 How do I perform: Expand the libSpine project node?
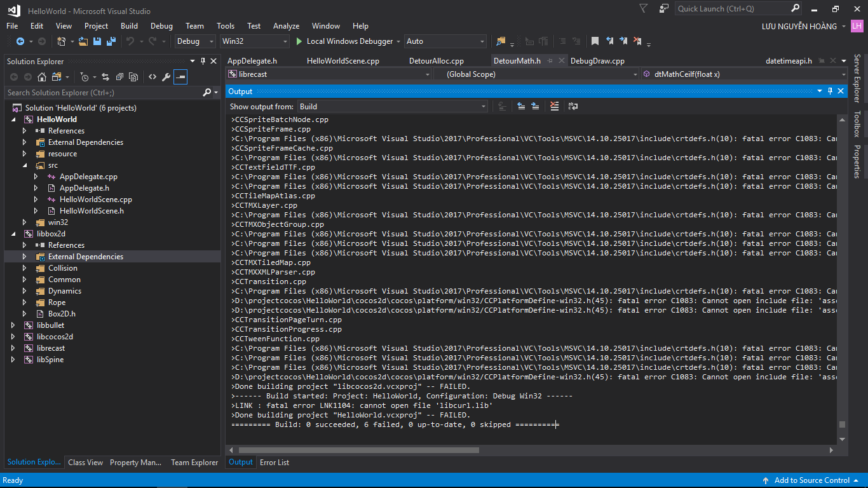click(x=13, y=360)
